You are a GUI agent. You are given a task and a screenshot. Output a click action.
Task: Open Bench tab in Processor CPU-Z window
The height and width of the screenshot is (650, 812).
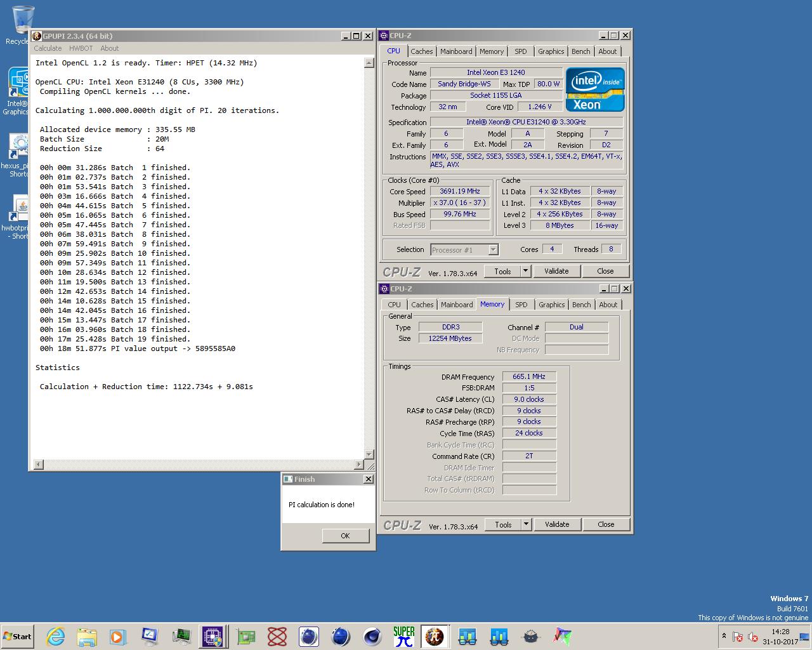click(x=581, y=51)
